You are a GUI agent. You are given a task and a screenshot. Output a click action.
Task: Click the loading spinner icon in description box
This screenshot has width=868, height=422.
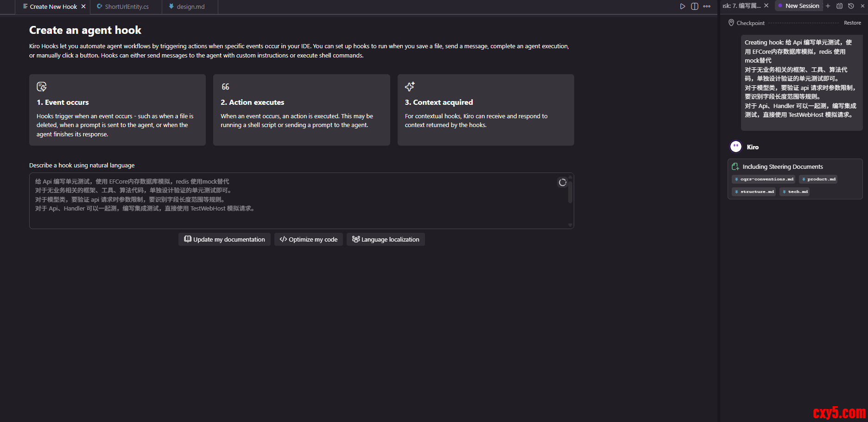coord(563,182)
